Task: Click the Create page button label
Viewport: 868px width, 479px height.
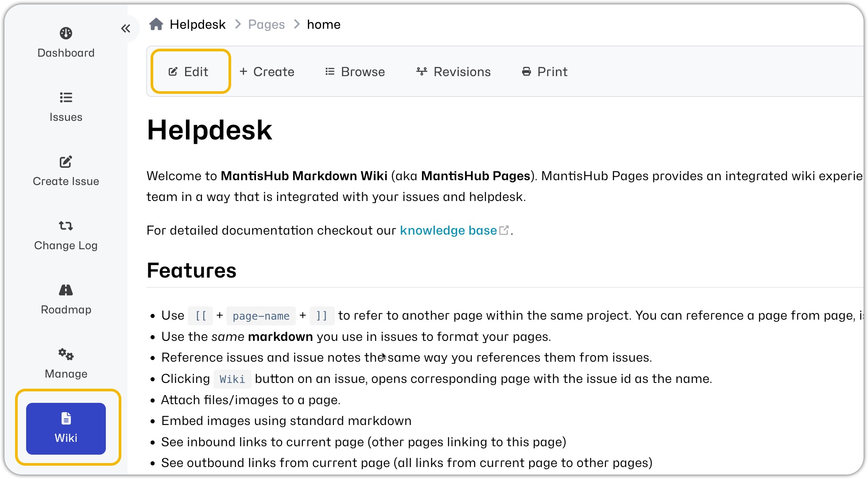Action: 274,72
